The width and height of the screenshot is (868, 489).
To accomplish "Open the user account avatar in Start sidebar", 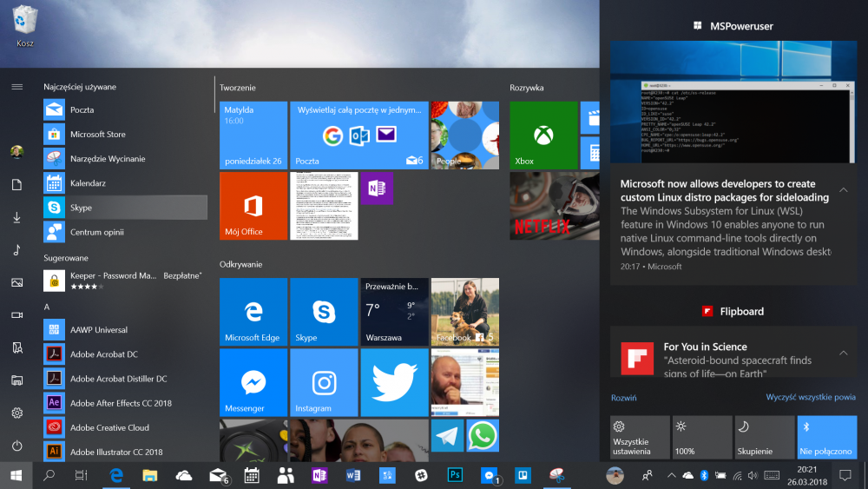I will point(17,152).
